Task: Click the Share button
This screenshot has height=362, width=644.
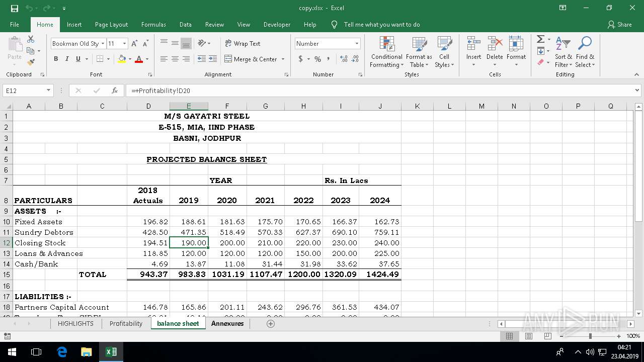Action: [620, 25]
